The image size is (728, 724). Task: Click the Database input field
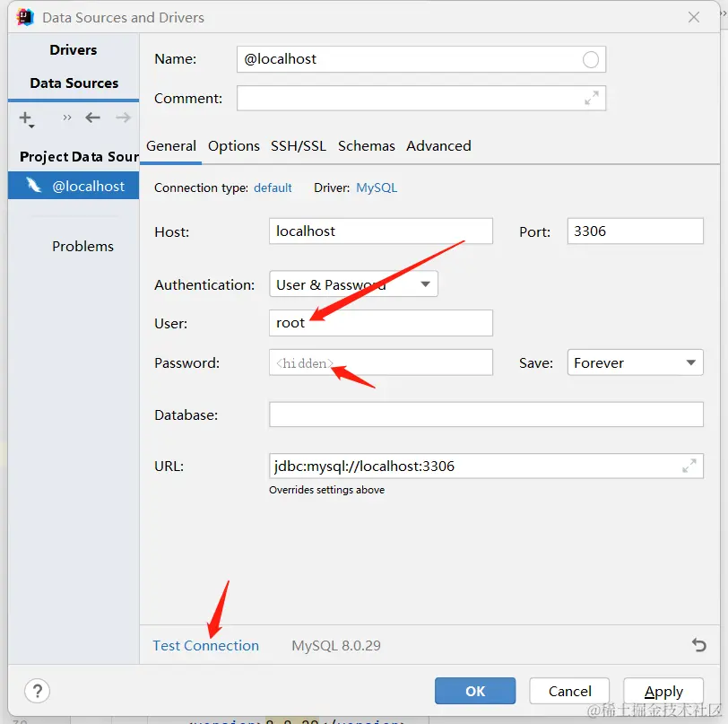(486, 414)
